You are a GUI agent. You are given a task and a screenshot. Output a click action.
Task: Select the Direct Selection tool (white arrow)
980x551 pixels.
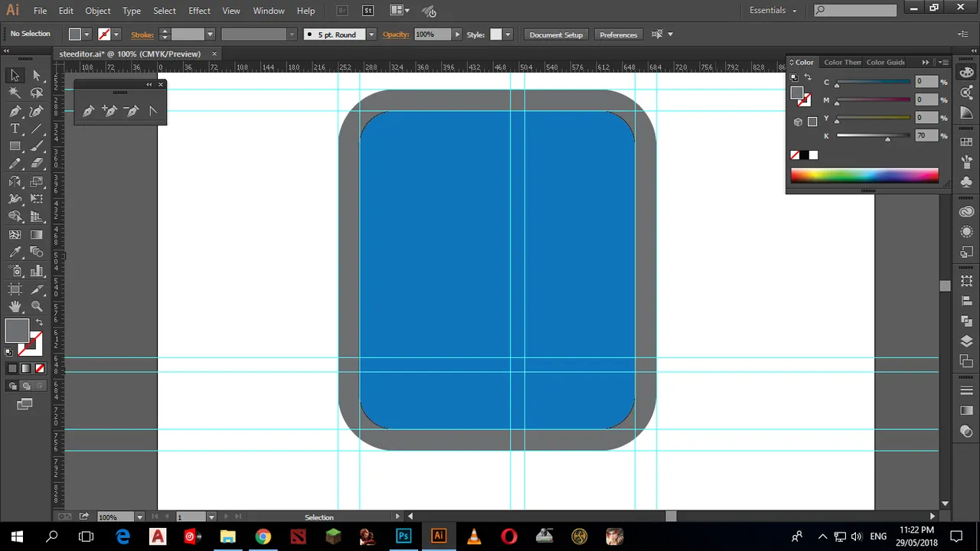coord(37,75)
